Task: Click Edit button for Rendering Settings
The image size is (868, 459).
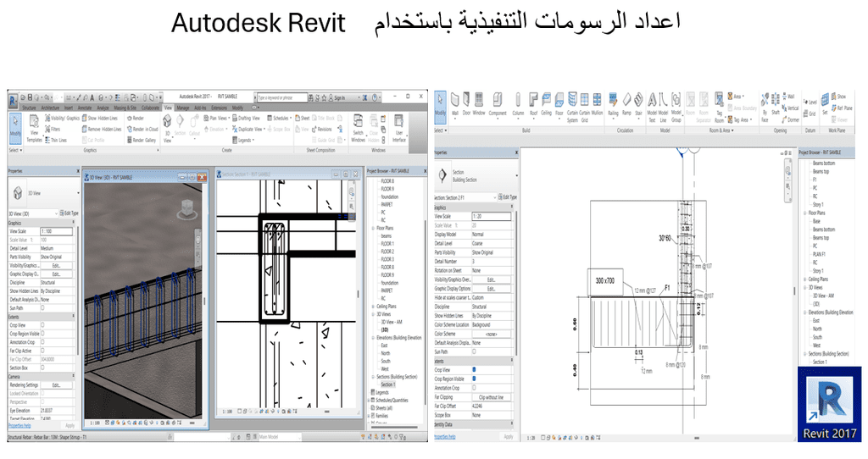Action: pos(57,384)
